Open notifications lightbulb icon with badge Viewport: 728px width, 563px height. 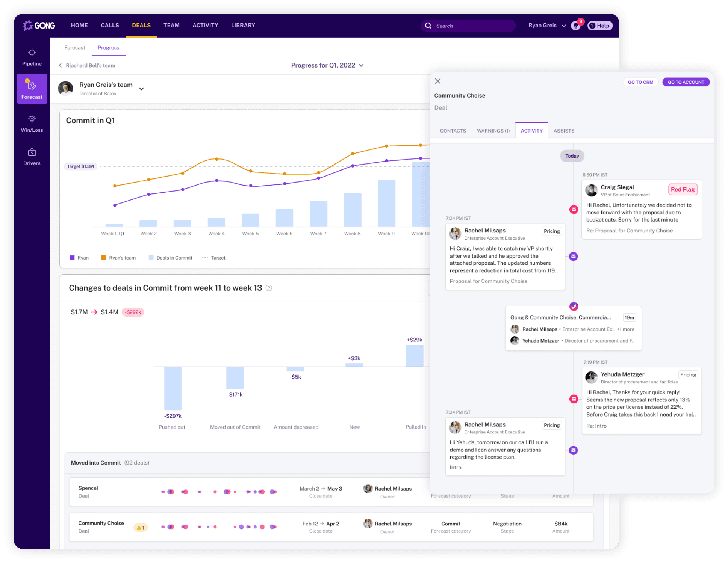tap(575, 26)
